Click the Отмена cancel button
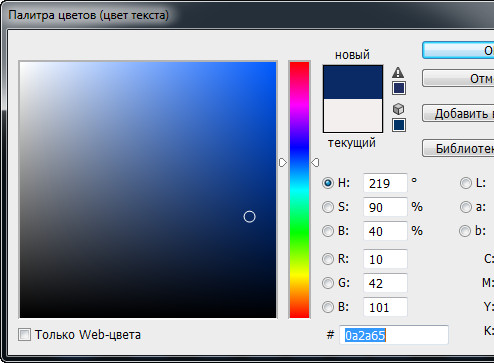494x363 pixels. [x=458, y=78]
